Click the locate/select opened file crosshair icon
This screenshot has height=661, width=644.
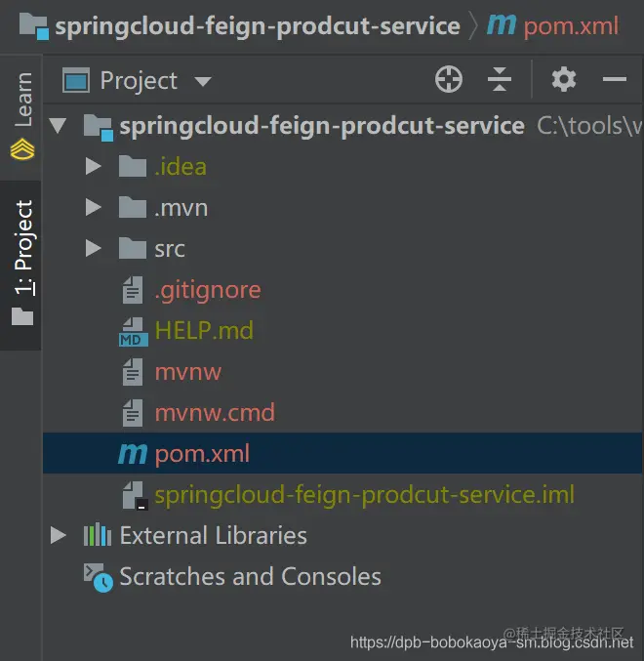[449, 79]
